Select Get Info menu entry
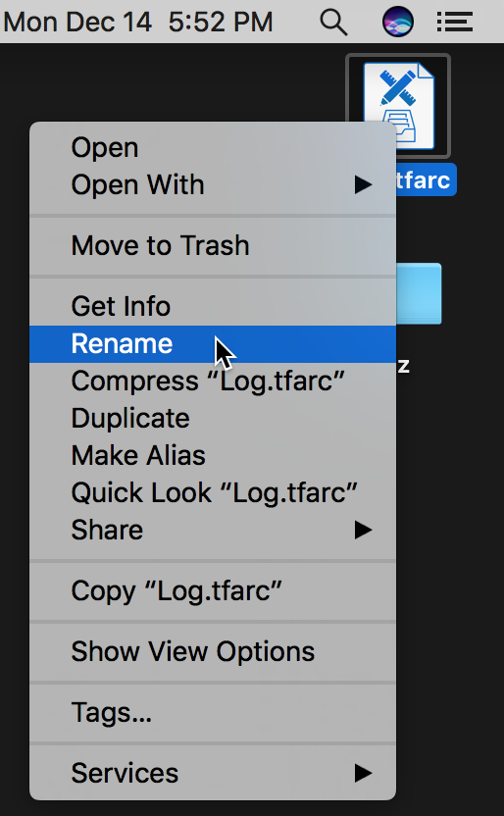The image size is (504, 816). pyautogui.click(x=213, y=307)
